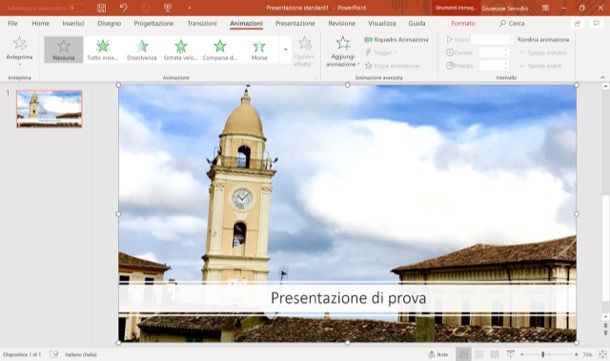610x361 pixels.
Task: Start slide show from status bar icon
Action: [510, 354]
